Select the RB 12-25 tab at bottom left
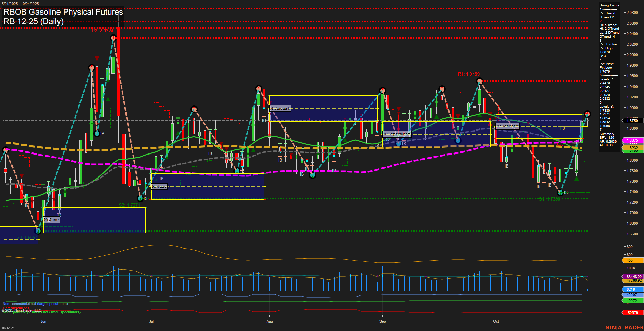The width and height of the screenshot is (644, 331). pos(8,328)
